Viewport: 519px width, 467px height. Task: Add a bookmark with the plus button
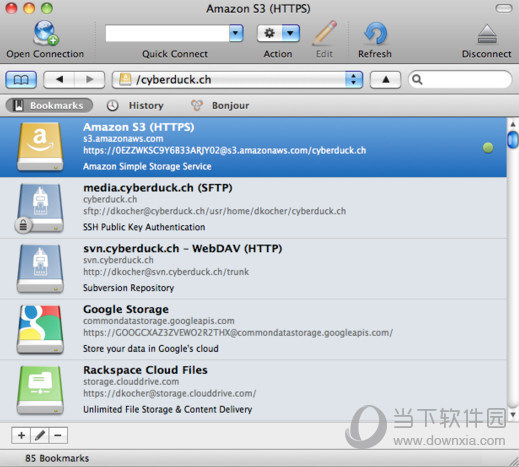[x=21, y=435]
